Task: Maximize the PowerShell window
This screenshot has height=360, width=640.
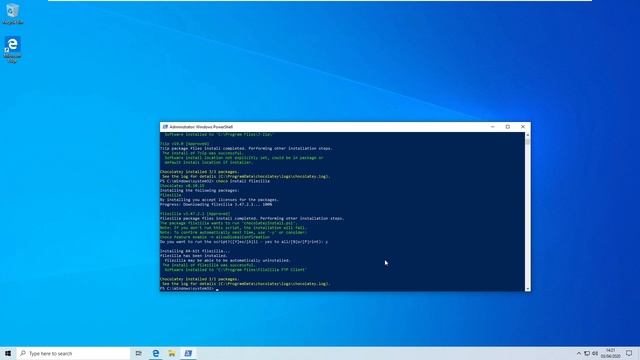Action: tap(508, 127)
